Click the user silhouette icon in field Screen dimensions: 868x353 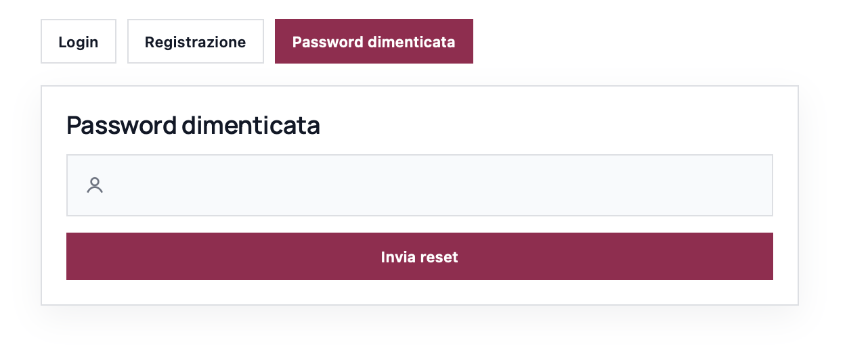tap(95, 185)
